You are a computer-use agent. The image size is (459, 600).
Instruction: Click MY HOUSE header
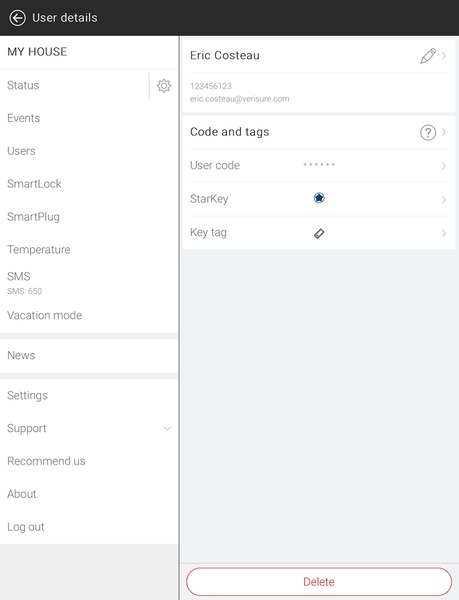[37, 52]
